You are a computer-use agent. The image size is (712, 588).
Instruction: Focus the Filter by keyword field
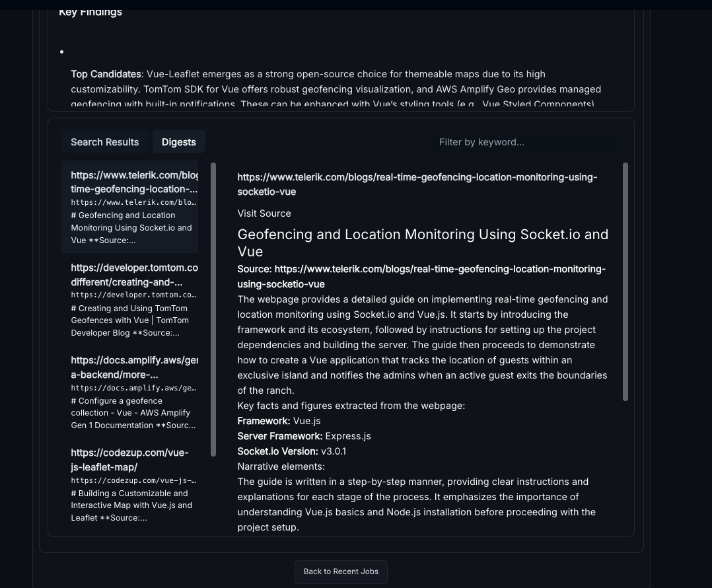(525, 142)
